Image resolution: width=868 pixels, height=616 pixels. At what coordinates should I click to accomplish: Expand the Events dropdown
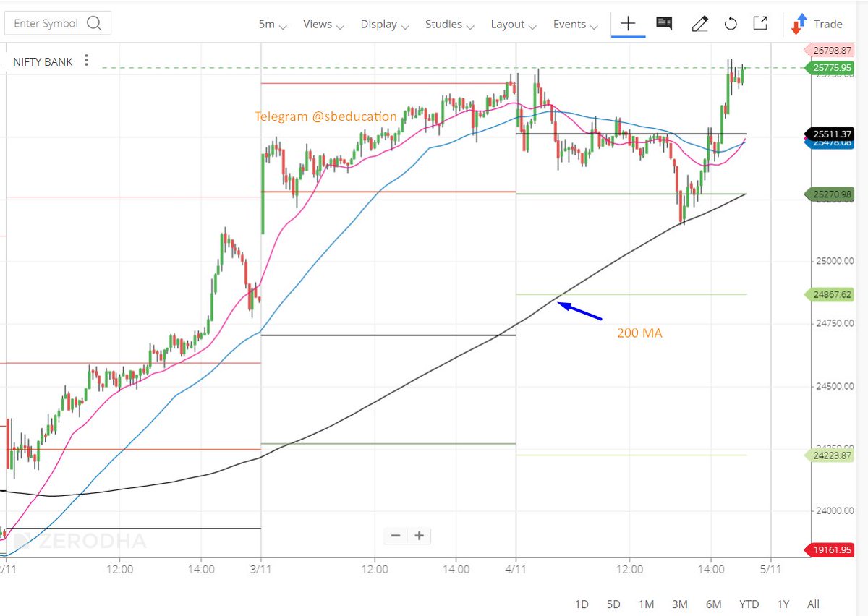tap(576, 25)
